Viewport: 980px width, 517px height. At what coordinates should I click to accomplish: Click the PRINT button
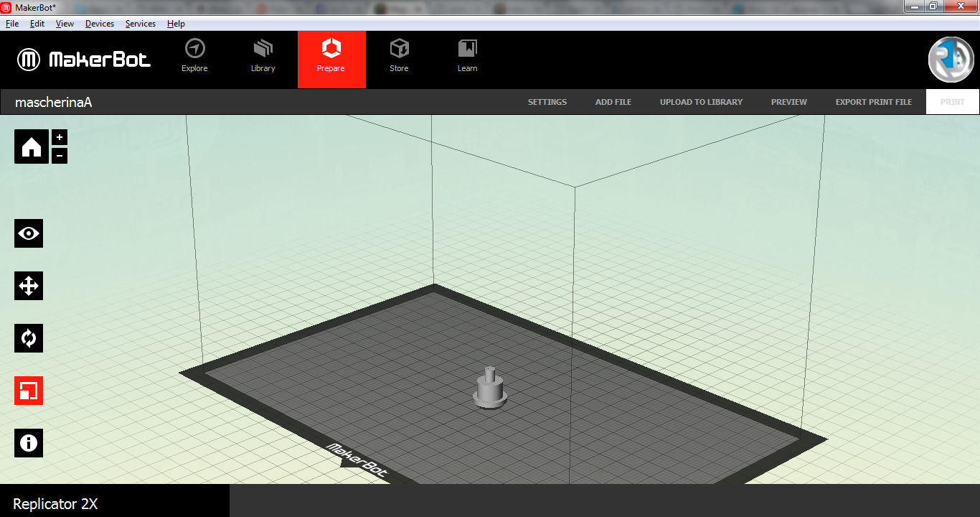[953, 102]
